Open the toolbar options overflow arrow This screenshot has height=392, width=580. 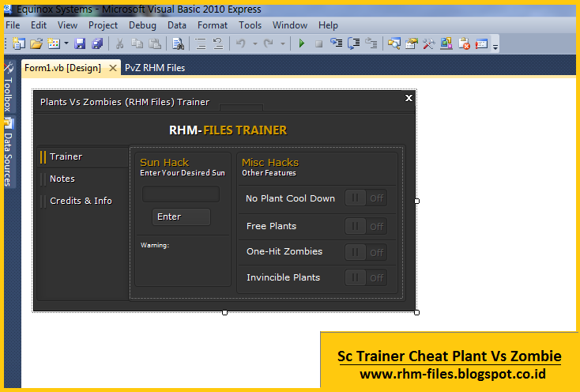pyautogui.click(x=495, y=46)
